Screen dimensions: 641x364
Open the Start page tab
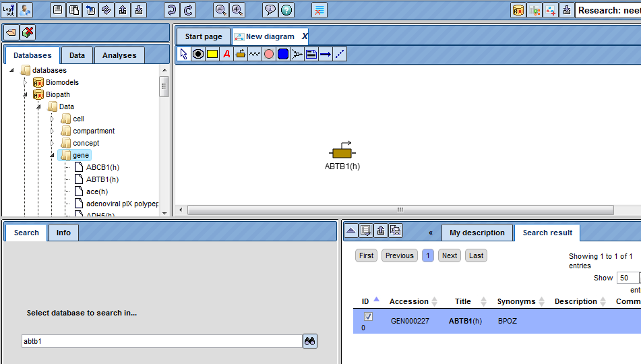[204, 36]
